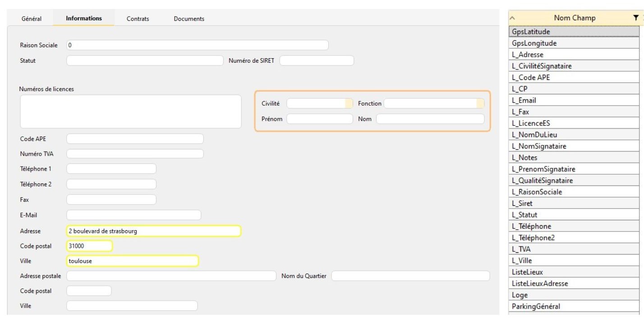
Task: Click the Raison Sociale input field
Action: [197, 45]
